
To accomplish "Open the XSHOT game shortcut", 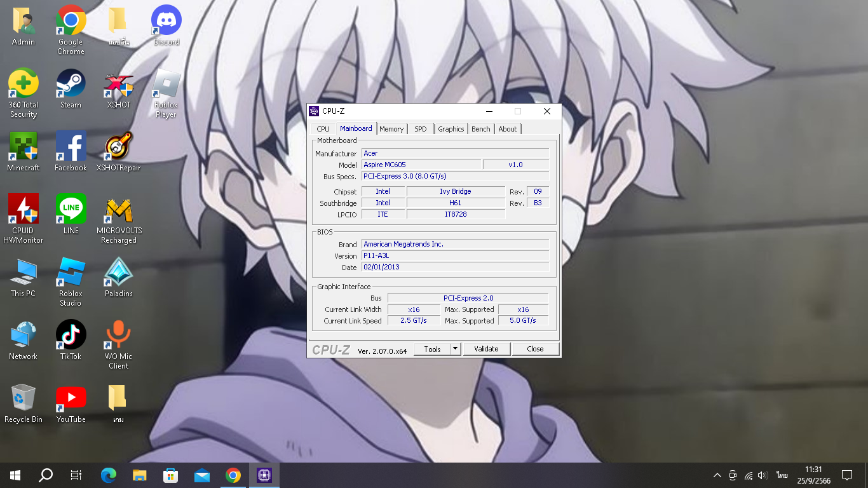I will click(119, 89).
